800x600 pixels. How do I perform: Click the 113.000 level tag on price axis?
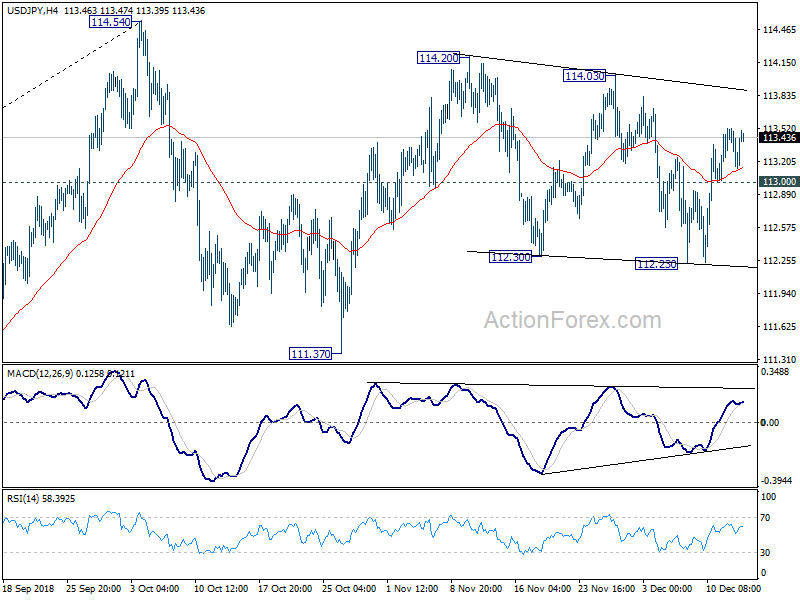click(779, 182)
